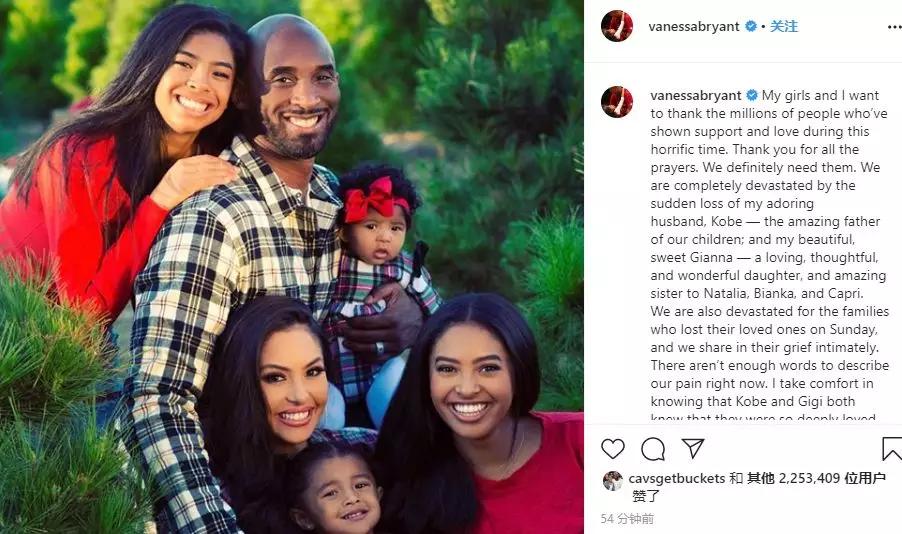The width and height of the screenshot is (902, 534).
Task: Click the partially hidden last caption line
Action: click(x=763, y=417)
